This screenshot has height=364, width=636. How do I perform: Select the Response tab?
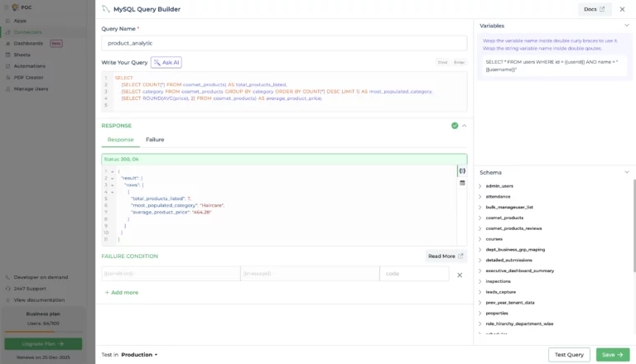(x=120, y=140)
